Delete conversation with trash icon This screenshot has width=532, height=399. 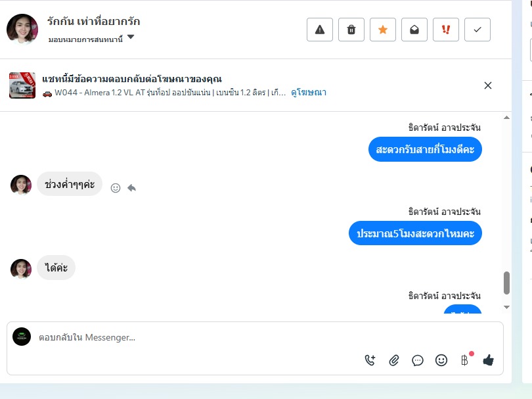pos(351,30)
